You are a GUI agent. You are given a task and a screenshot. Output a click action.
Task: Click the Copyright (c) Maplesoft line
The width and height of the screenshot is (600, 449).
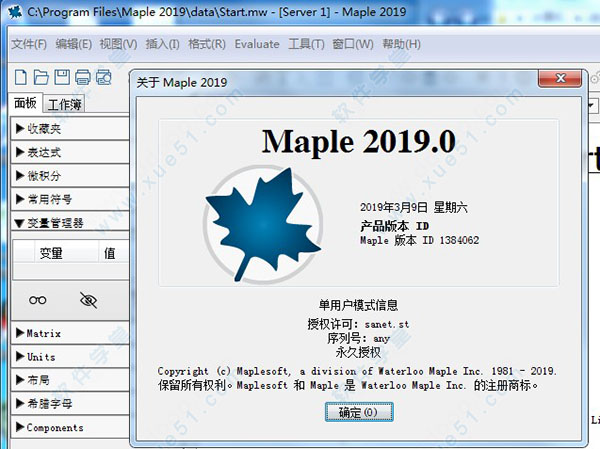point(357,371)
